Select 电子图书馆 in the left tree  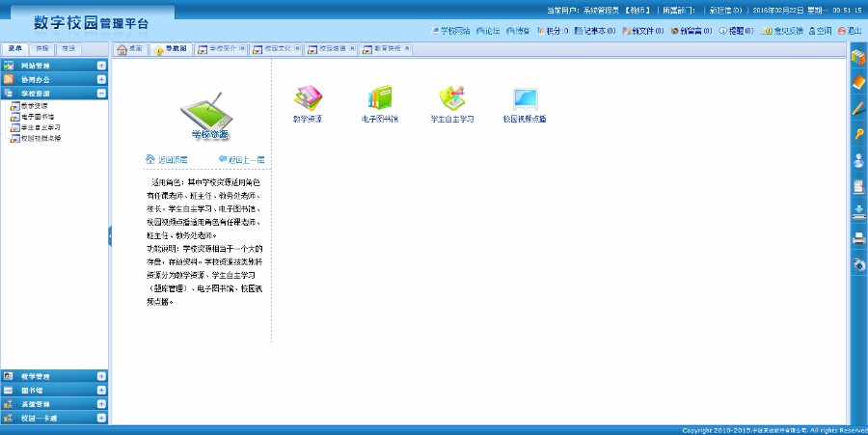[x=38, y=116]
